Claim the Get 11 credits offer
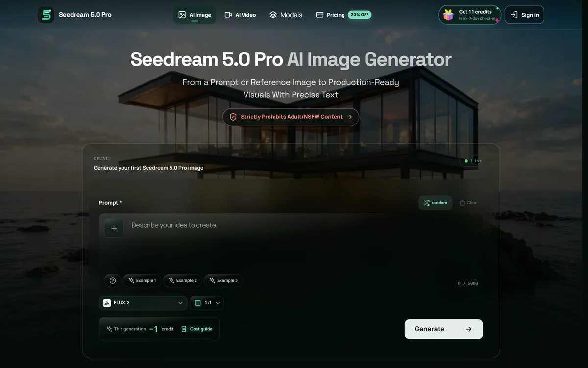This screenshot has width=588, height=368. tap(469, 15)
